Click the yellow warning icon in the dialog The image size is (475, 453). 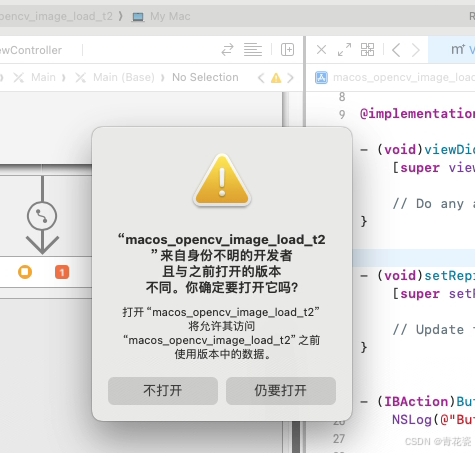(222, 180)
